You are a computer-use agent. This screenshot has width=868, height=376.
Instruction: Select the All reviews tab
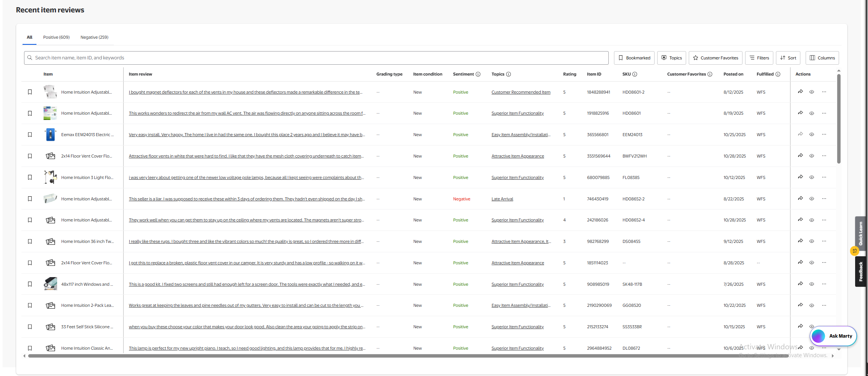(x=29, y=37)
